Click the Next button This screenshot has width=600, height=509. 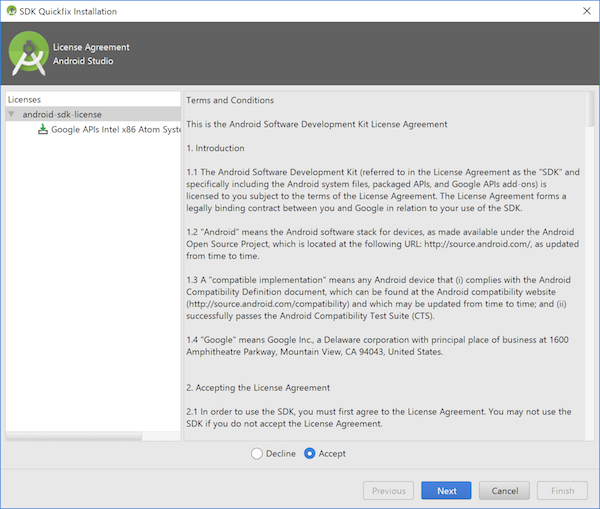point(446,491)
